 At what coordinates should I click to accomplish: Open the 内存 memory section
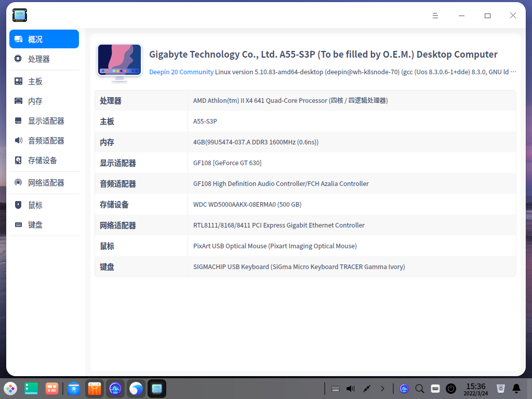coord(44,101)
